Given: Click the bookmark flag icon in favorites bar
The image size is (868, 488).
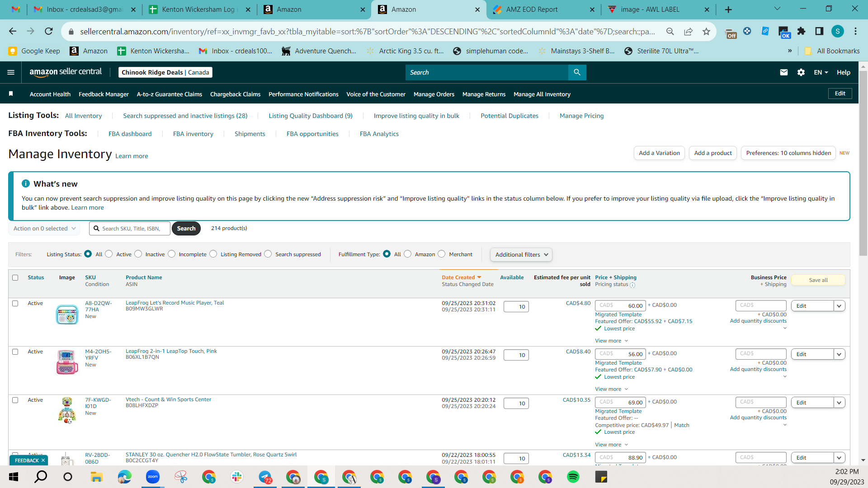Looking at the screenshot, I should (11, 94).
